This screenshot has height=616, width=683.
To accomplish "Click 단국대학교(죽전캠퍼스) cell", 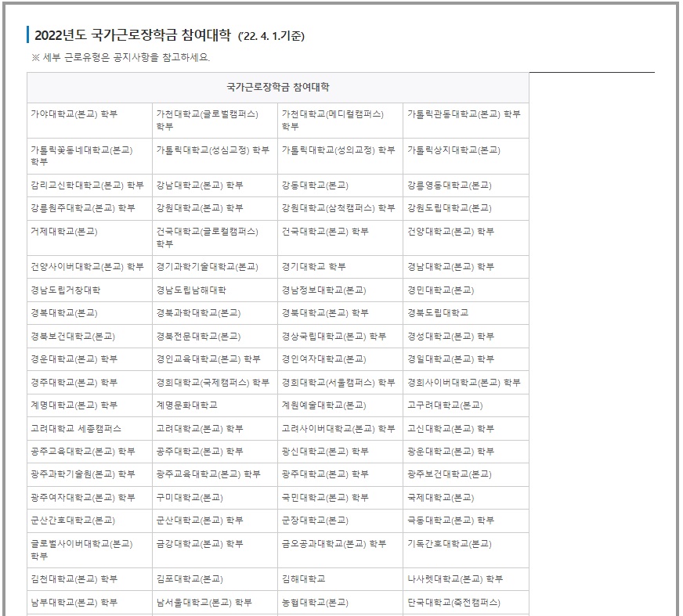I will (x=466, y=603).
